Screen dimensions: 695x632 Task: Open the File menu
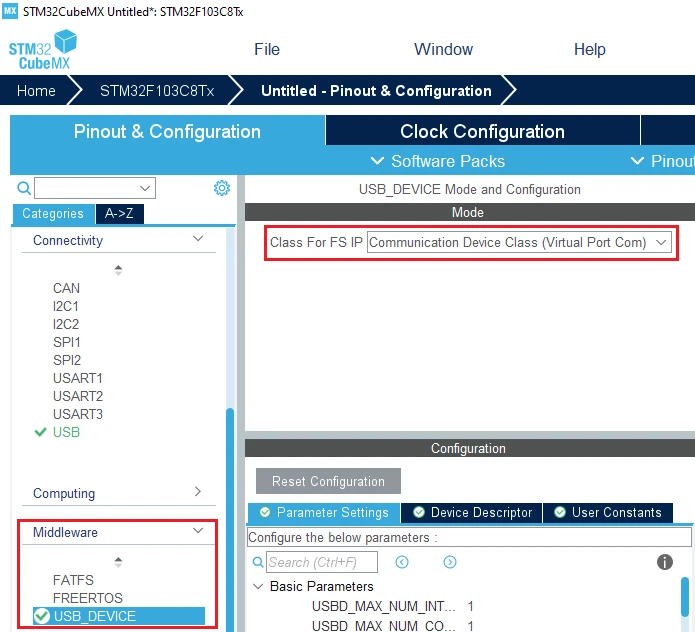pyautogui.click(x=267, y=49)
